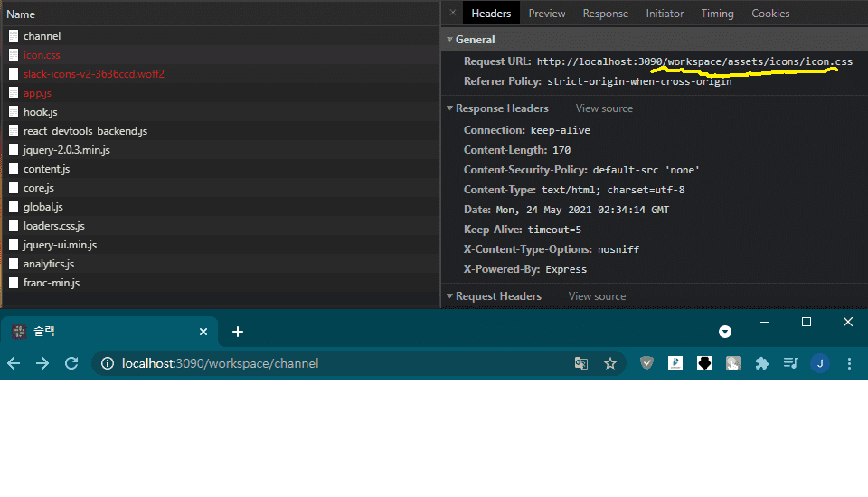Open a new browser tab
Image resolution: width=868 pixels, height=497 pixels.
coord(238,332)
